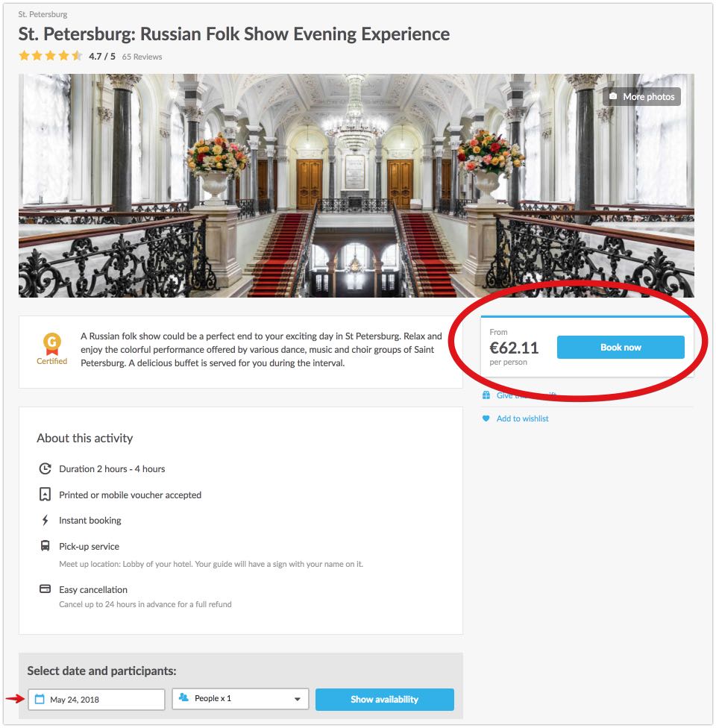Click the St. Petersburg breadcrumb link
716x728 pixels.
tap(43, 14)
